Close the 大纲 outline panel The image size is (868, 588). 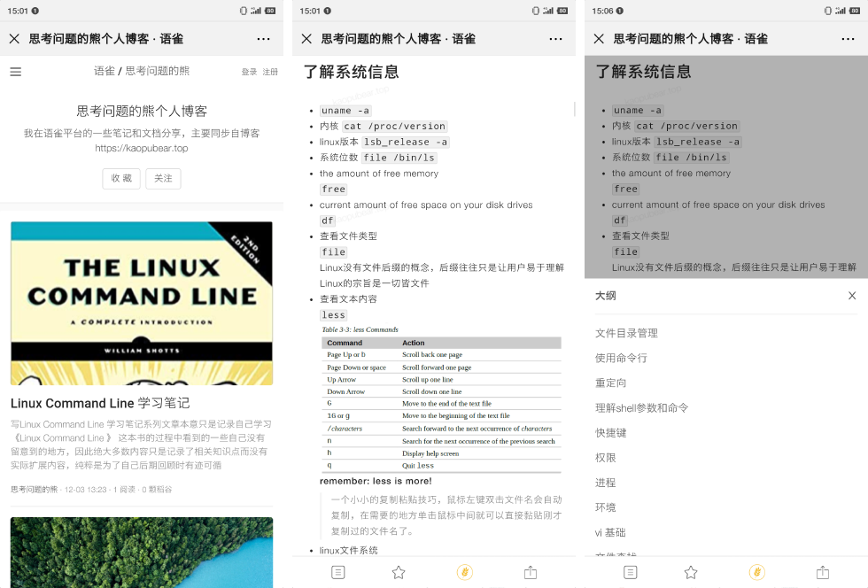[852, 296]
